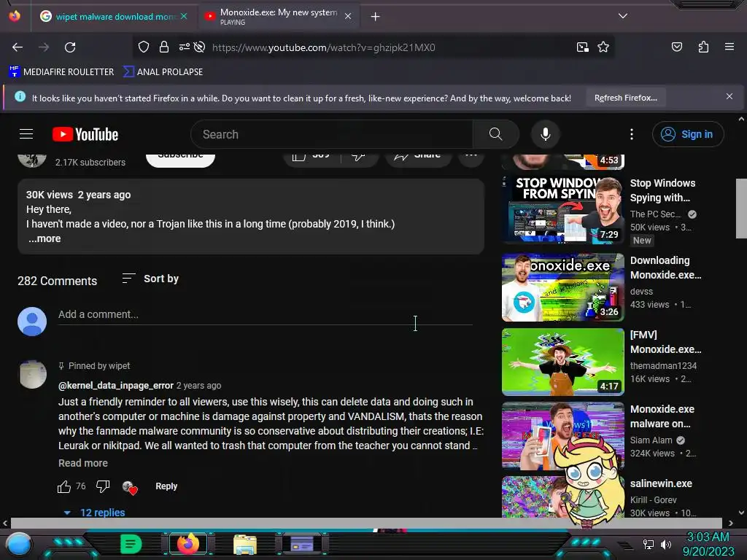
Task: Go back using the browser back arrow
Action: coord(18,47)
